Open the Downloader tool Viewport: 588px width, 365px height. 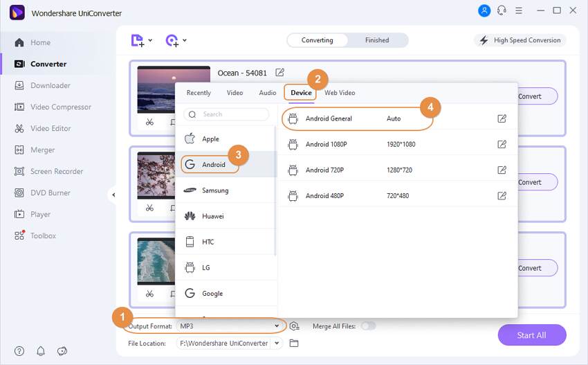pos(42,85)
